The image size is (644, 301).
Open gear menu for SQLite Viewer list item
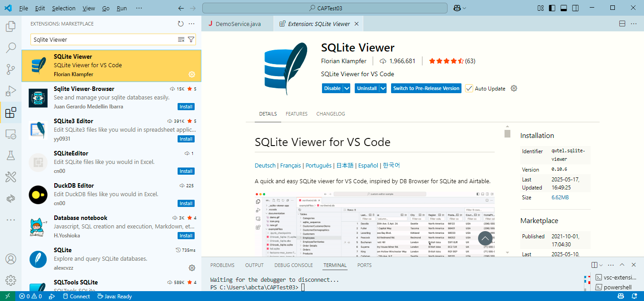tap(192, 74)
